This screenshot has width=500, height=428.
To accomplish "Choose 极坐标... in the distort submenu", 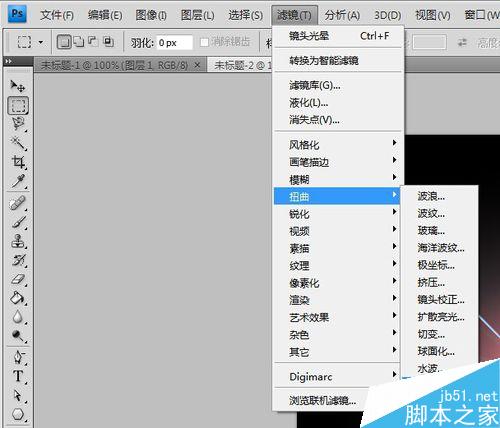I will (440, 265).
